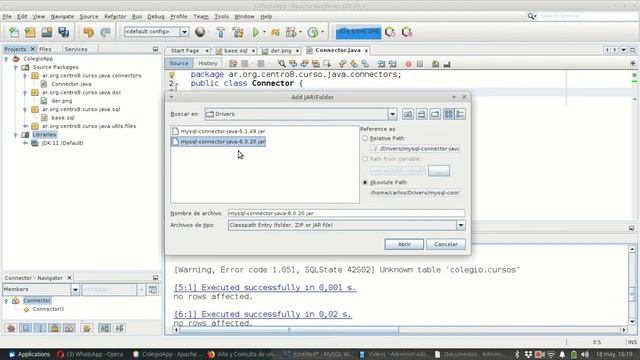Click the notification bell in the system tray
Image resolution: width=640 pixels, height=360 pixels.
(562, 354)
